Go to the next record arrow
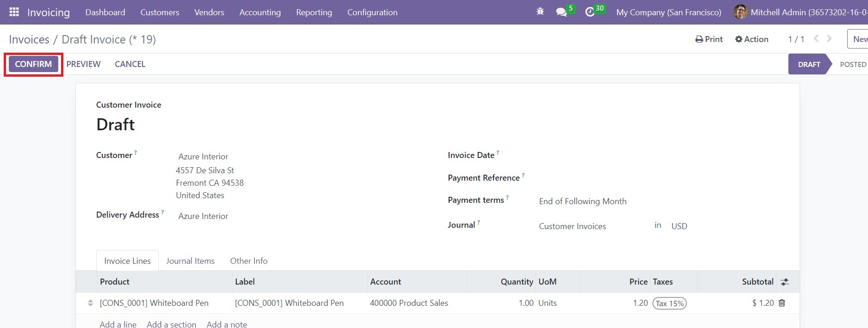Screen dimensions: 868x328 830,39
